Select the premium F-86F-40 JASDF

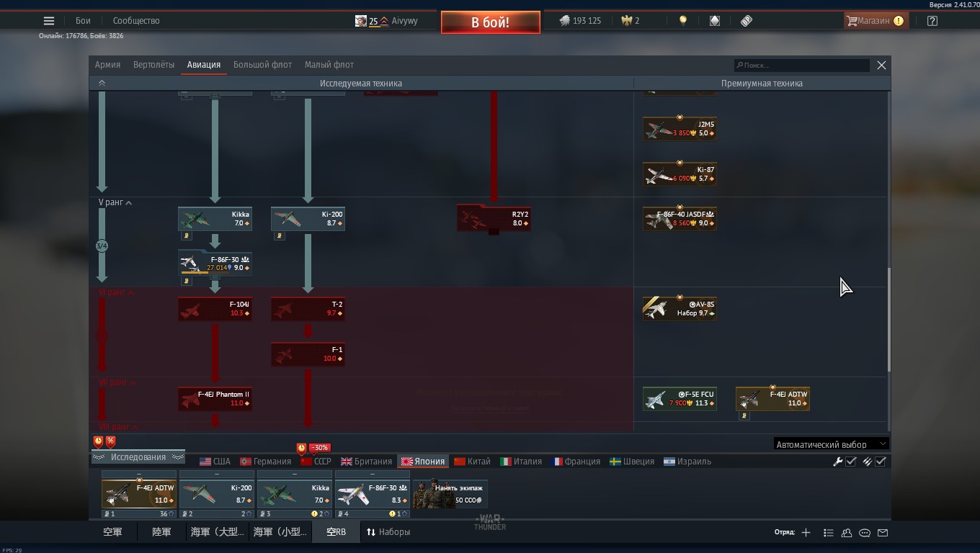(680, 219)
